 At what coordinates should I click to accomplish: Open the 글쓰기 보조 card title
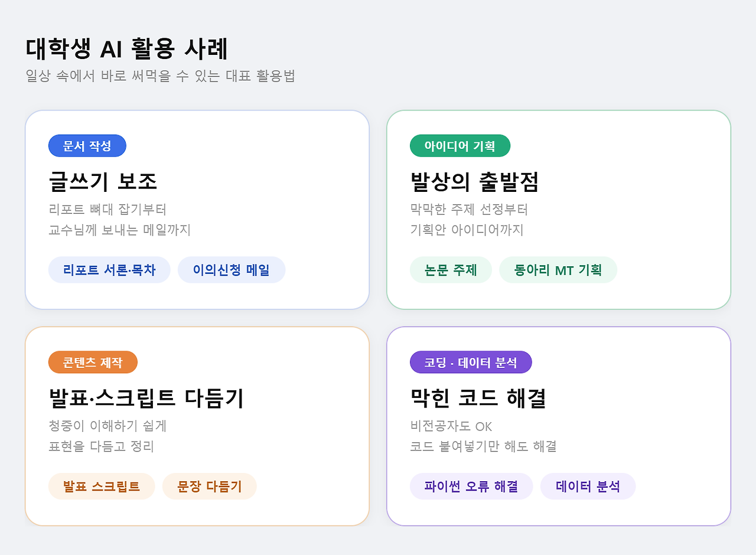coord(103,182)
